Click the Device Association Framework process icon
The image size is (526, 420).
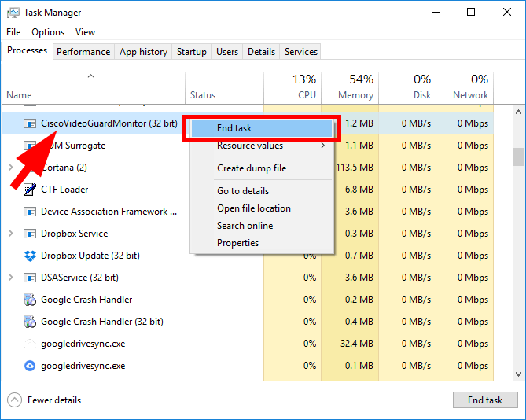click(x=30, y=212)
